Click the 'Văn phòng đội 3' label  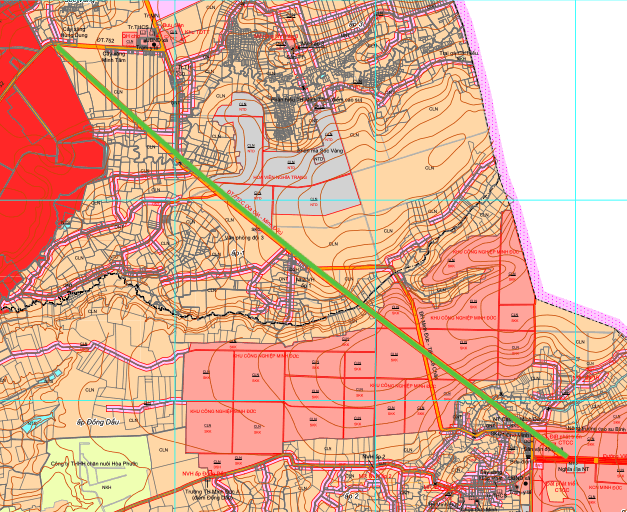click(x=245, y=238)
